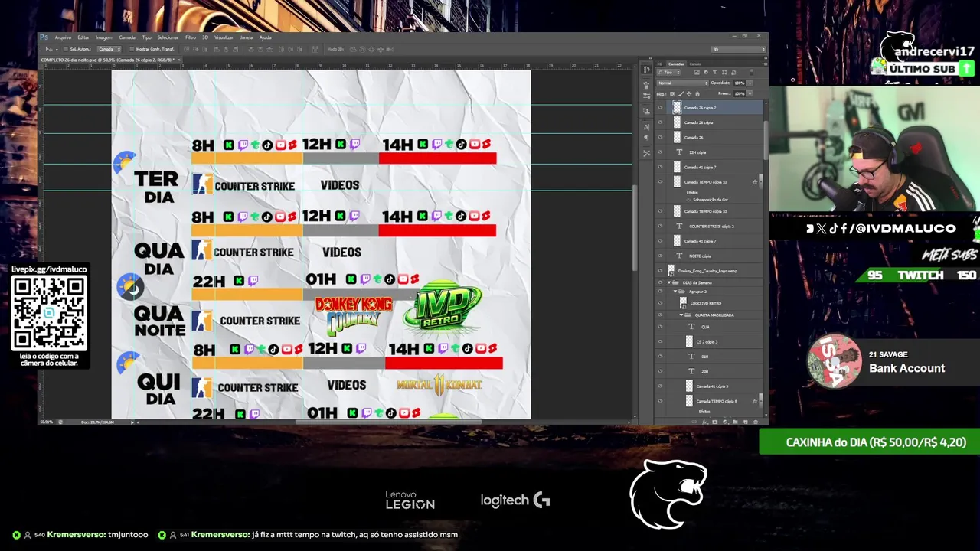Open the Editar menu

pyautogui.click(x=83, y=37)
